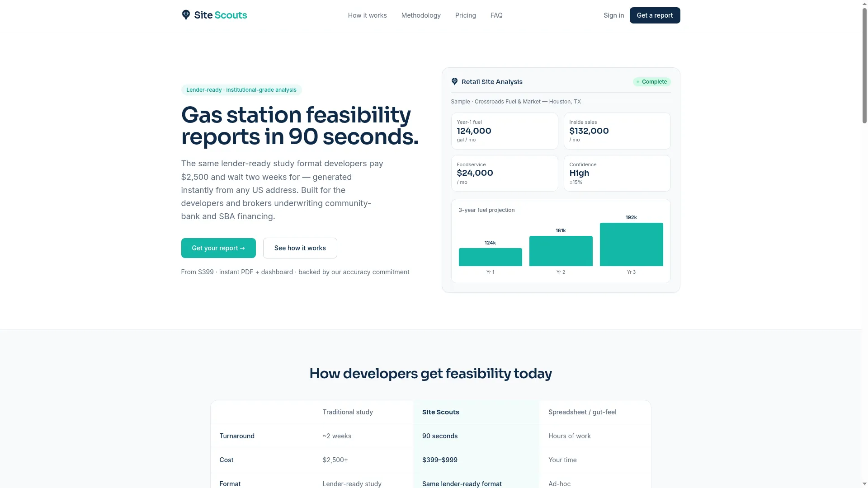
Task: Click the Yr 1 bar labeled 124k
Action: (491, 257)
